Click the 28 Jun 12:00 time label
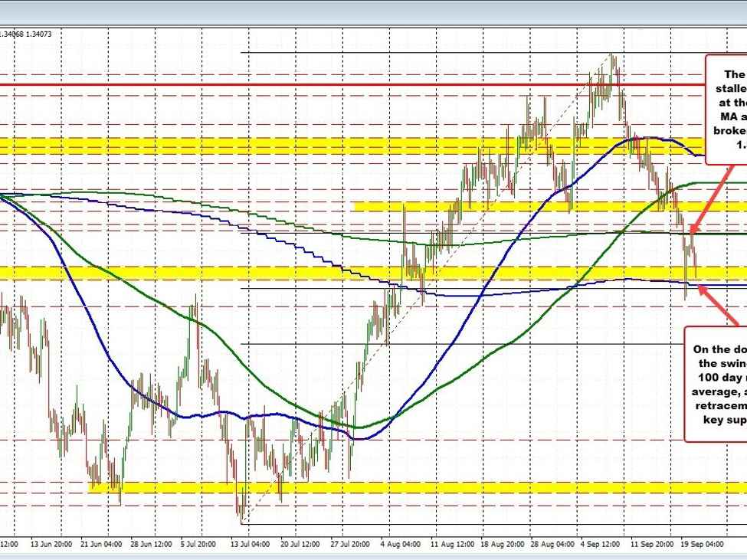The height and width of the screenshot is (560, 747). click(150, 543)
